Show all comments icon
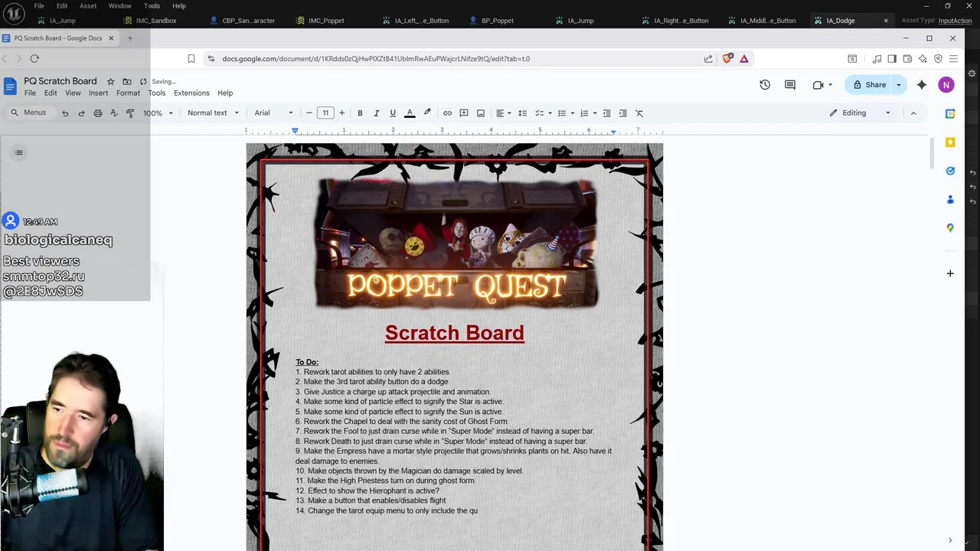The image size is (980, 551). tap(790, 85)
